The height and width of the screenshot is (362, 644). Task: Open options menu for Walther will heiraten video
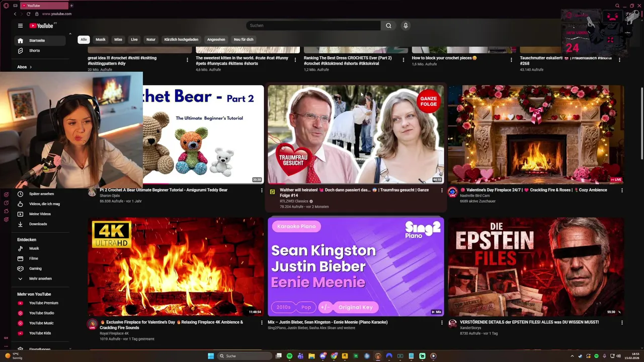click(442, 191)
